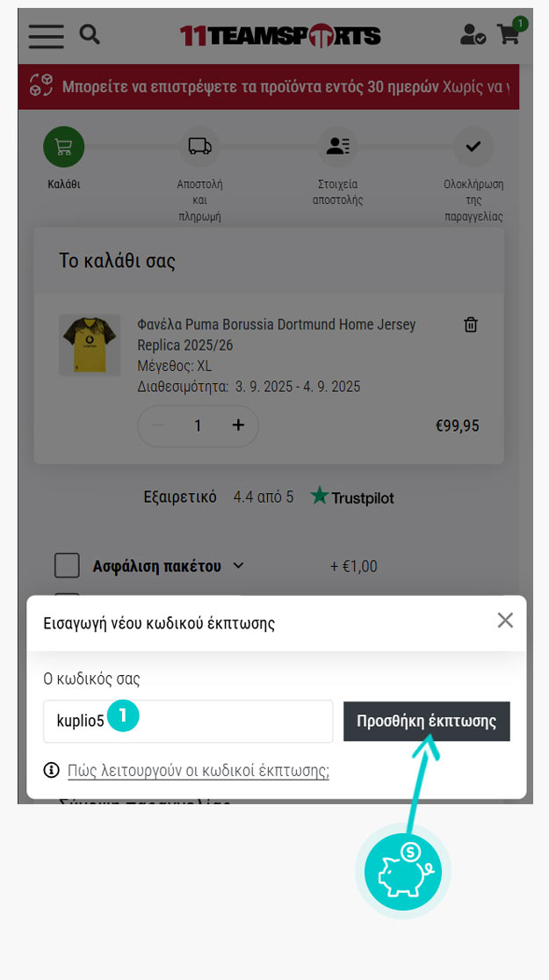Close the discount code dialog
549x980 pixels.
click(505, 621)
